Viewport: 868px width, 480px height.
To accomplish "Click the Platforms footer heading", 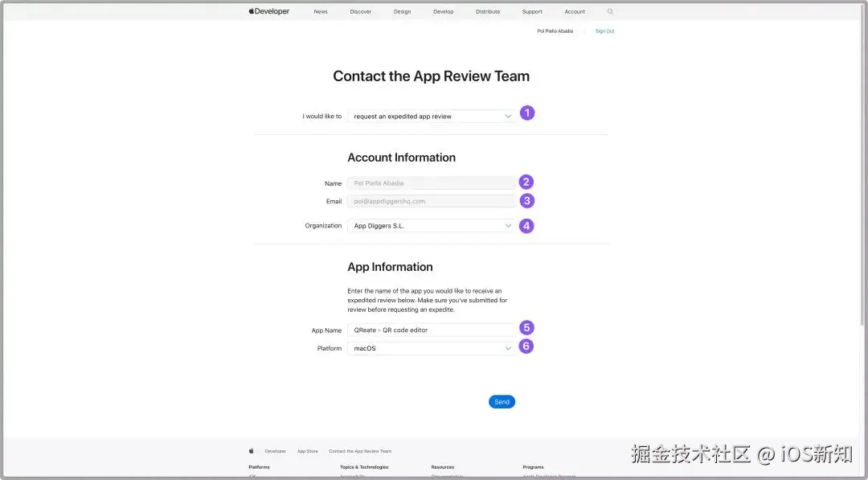I will 259,467.
